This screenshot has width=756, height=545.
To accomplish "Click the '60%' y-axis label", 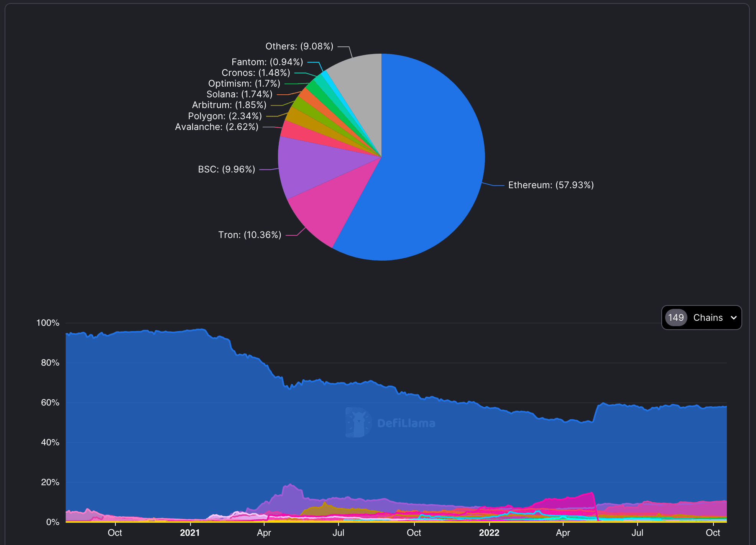I will [50, 403].
